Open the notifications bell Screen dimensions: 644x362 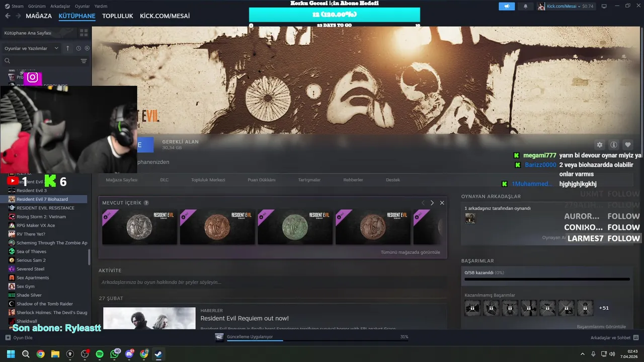(x=526, y=6)
